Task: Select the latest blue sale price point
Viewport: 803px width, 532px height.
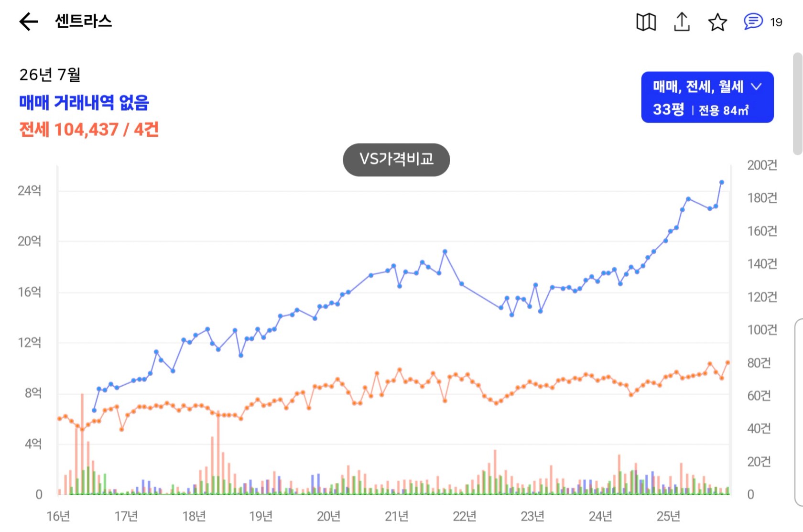Action: pyautogui.click(x=722, y=182)
